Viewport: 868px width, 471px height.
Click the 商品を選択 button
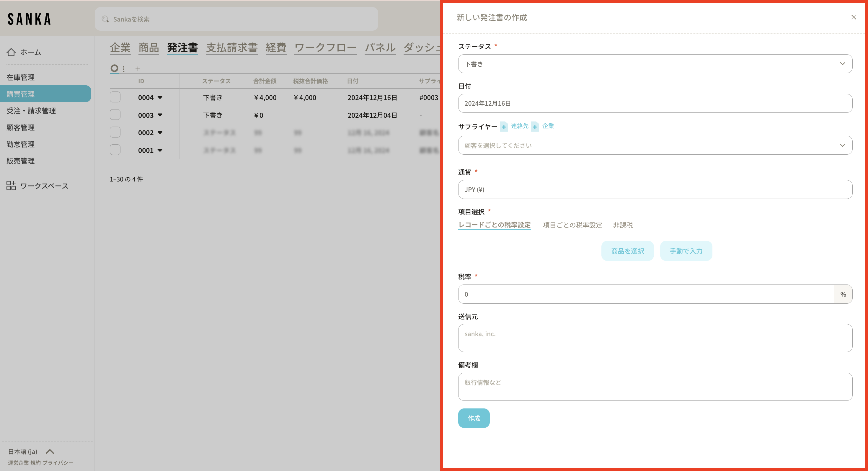[627, 251]
